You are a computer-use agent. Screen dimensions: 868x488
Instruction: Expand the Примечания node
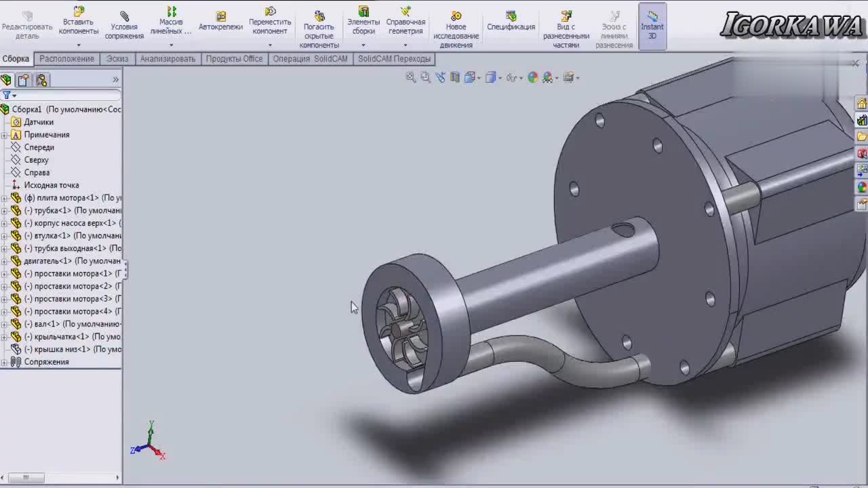[4, 135]
